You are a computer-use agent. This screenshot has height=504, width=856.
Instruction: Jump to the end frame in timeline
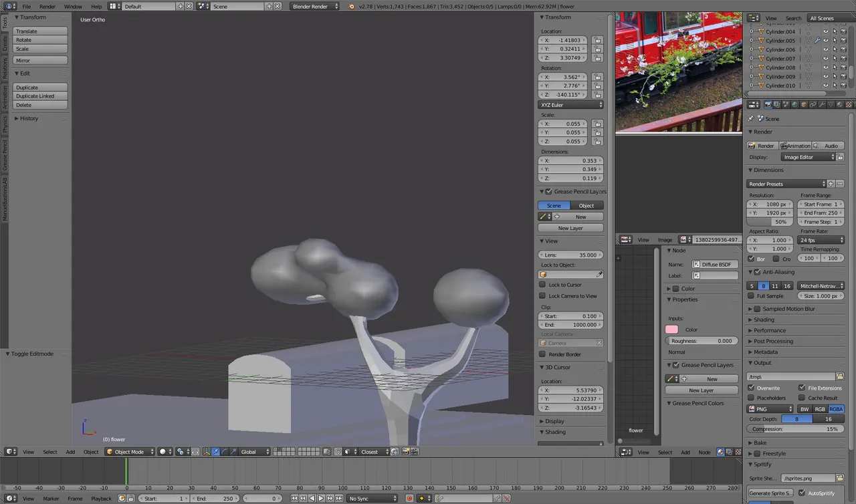click(339, 499)
